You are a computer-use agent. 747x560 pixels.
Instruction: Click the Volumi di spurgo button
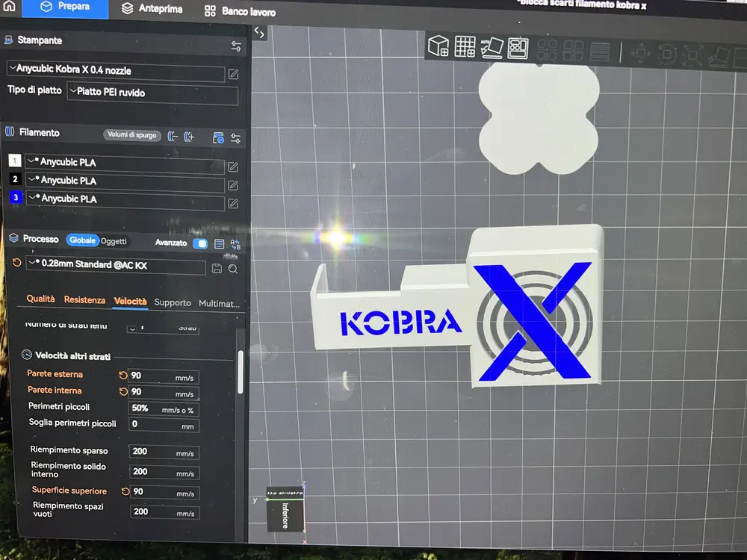[x=132, y=134]
